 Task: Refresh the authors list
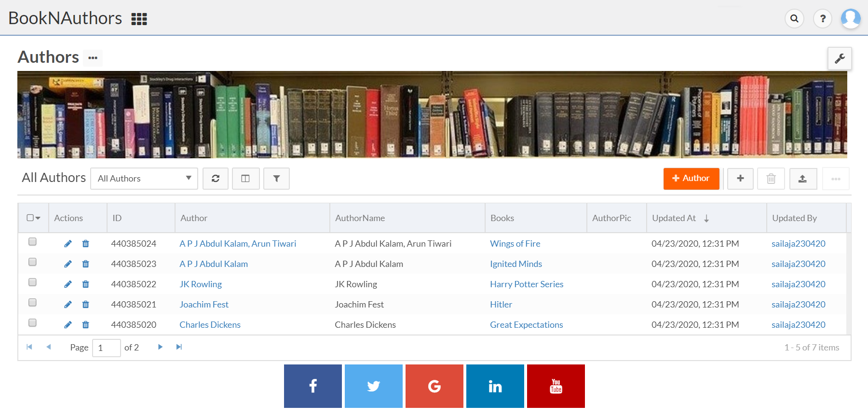tap(216, 179)
